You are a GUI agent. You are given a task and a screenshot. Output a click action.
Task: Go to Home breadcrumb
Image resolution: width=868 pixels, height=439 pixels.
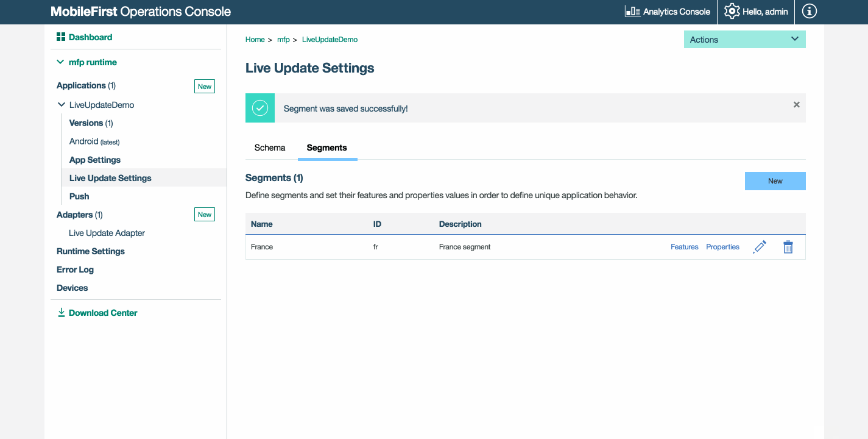coord(255,40)
